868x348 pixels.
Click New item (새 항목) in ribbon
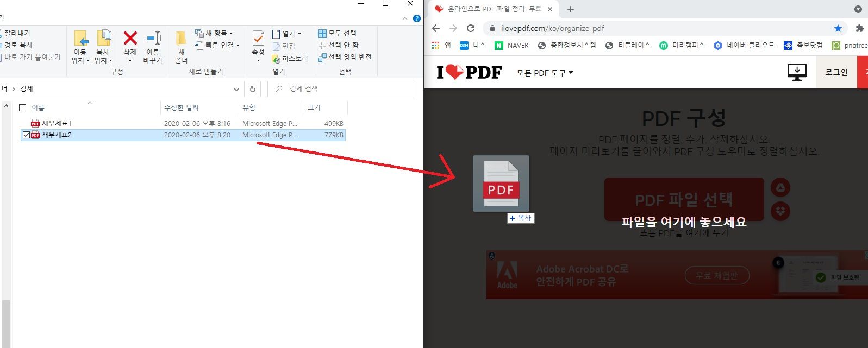click(214, 33)
